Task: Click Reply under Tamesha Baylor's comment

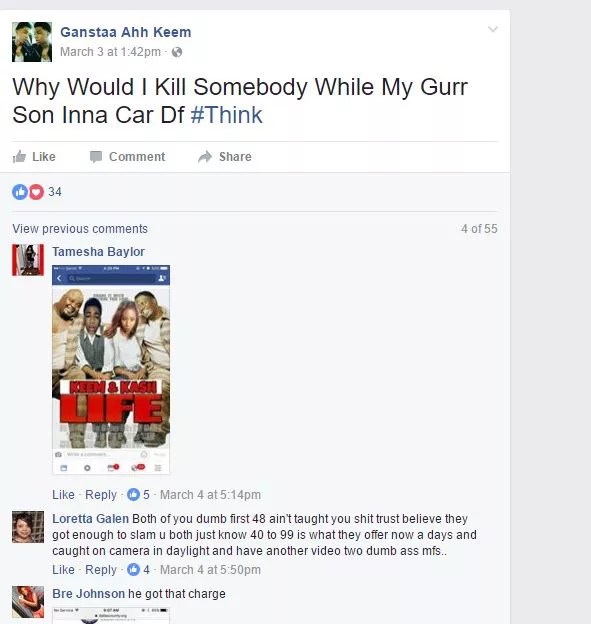Action: 101,495
